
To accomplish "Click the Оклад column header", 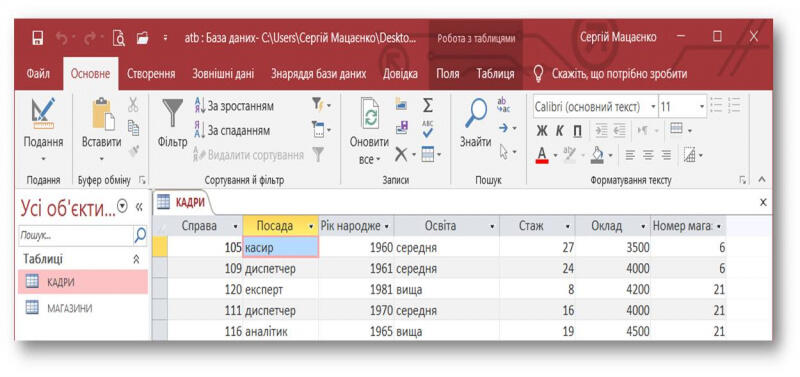I will (613, 225).
